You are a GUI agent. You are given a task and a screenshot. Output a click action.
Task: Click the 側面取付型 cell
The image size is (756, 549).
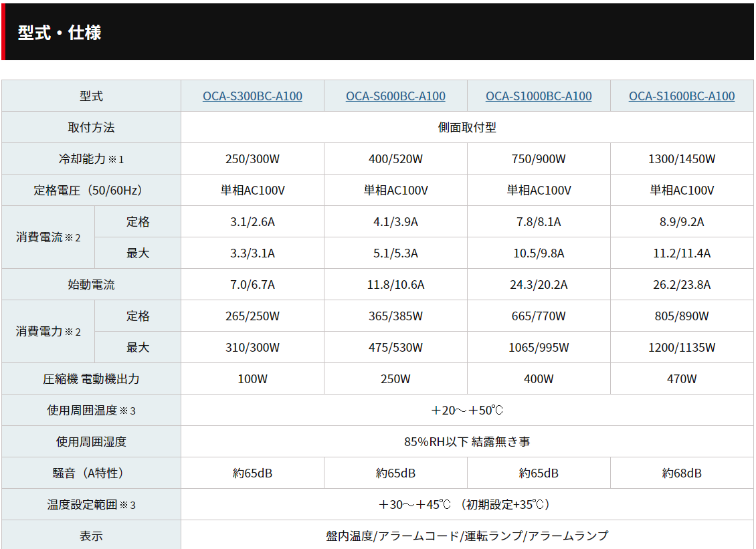(467, 127)
